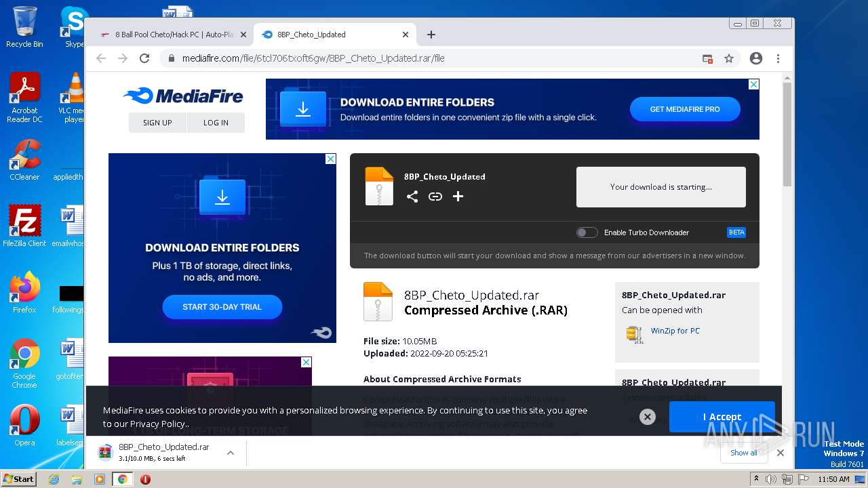
Task: Click the share icon under file name
Action: click(x=412, y=197)
